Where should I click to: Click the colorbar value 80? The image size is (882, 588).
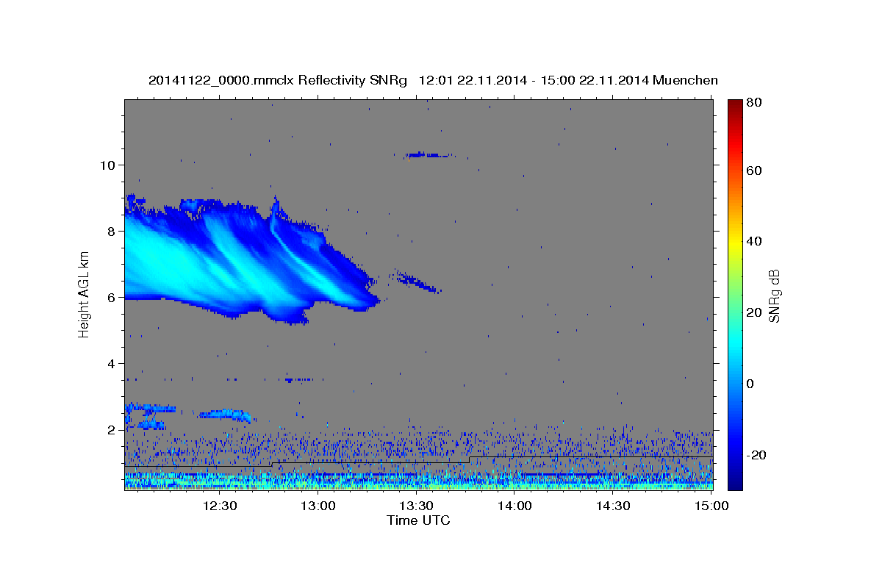[x=753, y=103]
